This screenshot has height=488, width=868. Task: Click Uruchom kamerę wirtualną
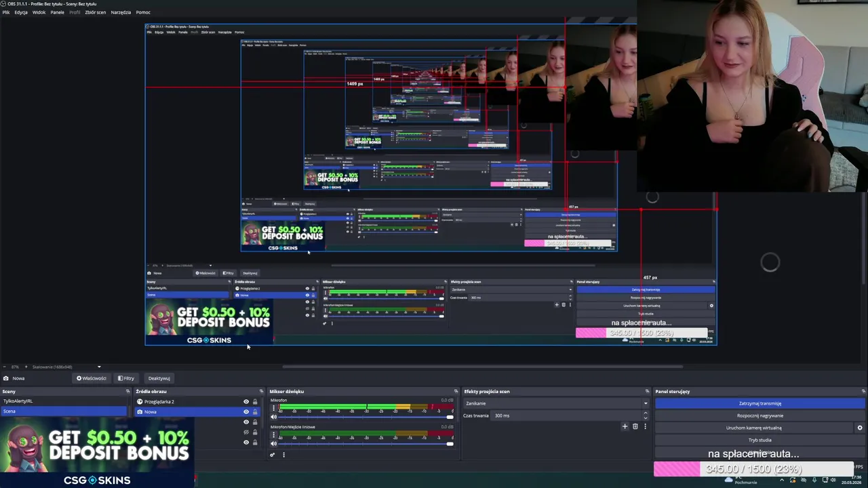[x=753, y=428]
